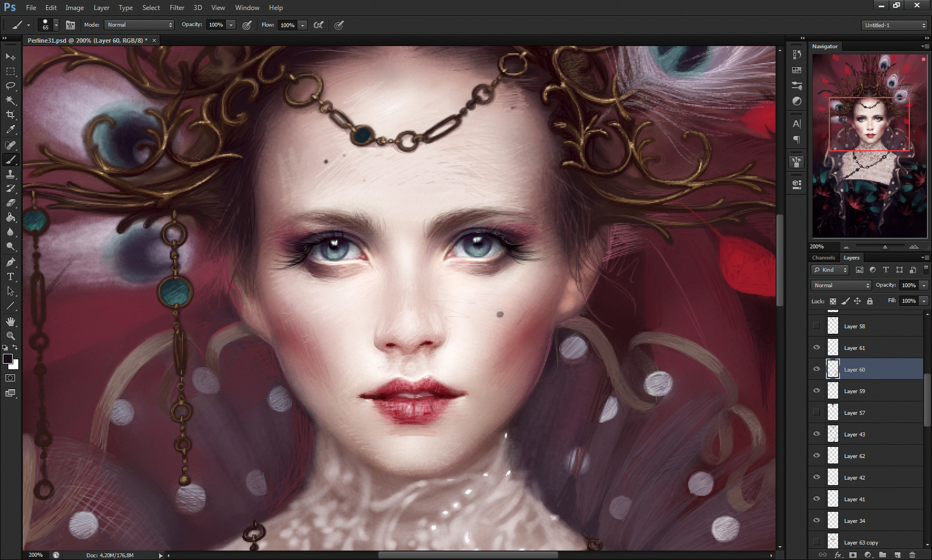Select the Rectangular Marquee tool
Viewport: 932px width, 560px height.
11,72
